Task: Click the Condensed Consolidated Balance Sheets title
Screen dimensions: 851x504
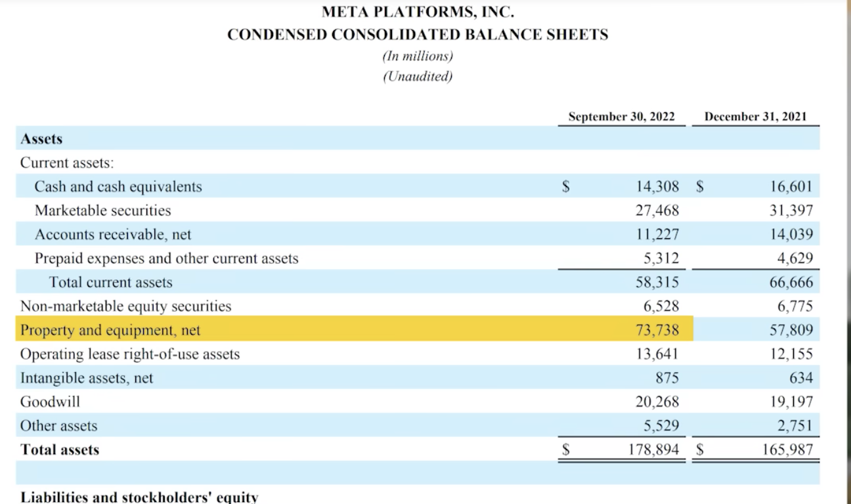Action: [418, 35]
